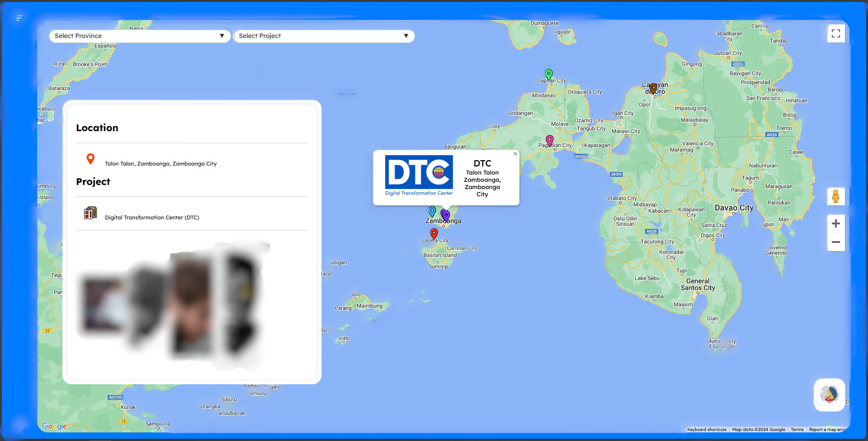Click the Google logo on the map

(x=54, y=426)
